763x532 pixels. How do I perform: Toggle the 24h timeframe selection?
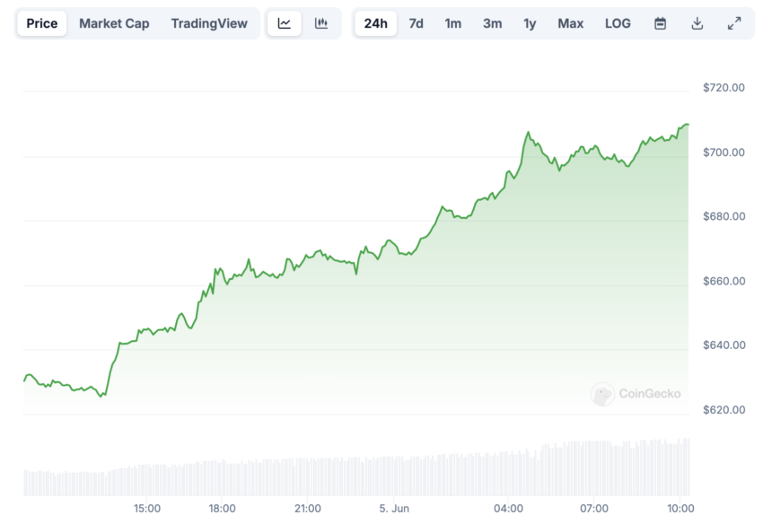click(375, 23)
